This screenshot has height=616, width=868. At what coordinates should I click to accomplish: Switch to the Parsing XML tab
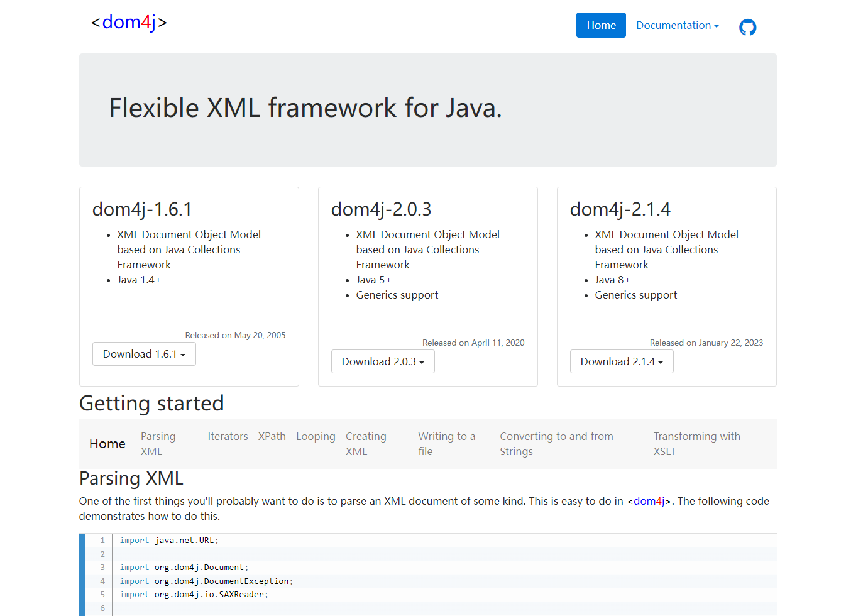pyautogui.click(x=158, y=444)
